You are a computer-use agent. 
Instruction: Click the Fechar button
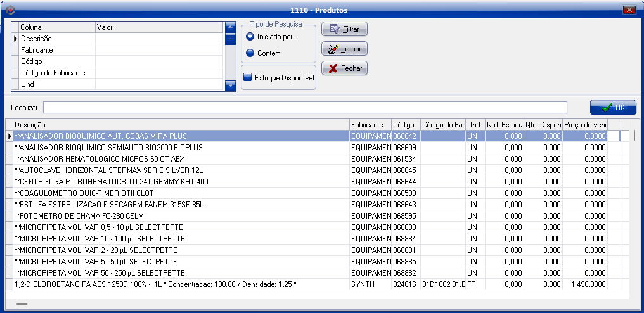coord(344,68)
